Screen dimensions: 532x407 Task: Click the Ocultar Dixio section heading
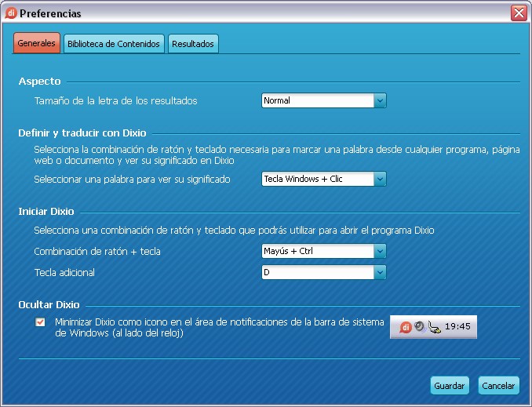tap(49, 304)
